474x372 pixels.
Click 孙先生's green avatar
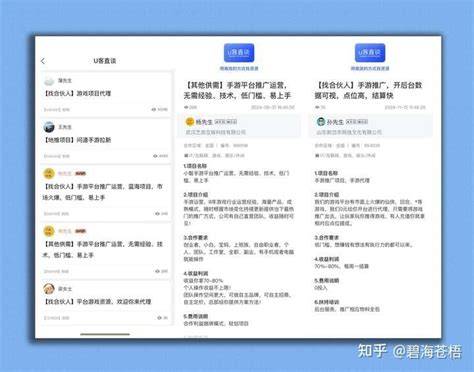click(321, 122)
